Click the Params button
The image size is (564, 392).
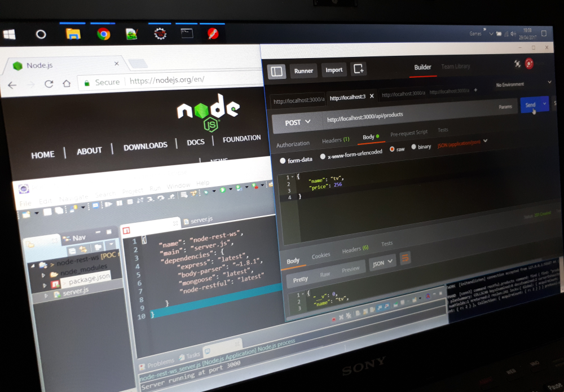[x=505, y=107]
